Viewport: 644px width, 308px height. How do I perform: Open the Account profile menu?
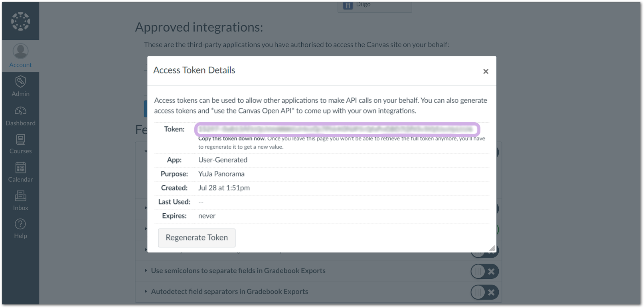click(20, 56)
